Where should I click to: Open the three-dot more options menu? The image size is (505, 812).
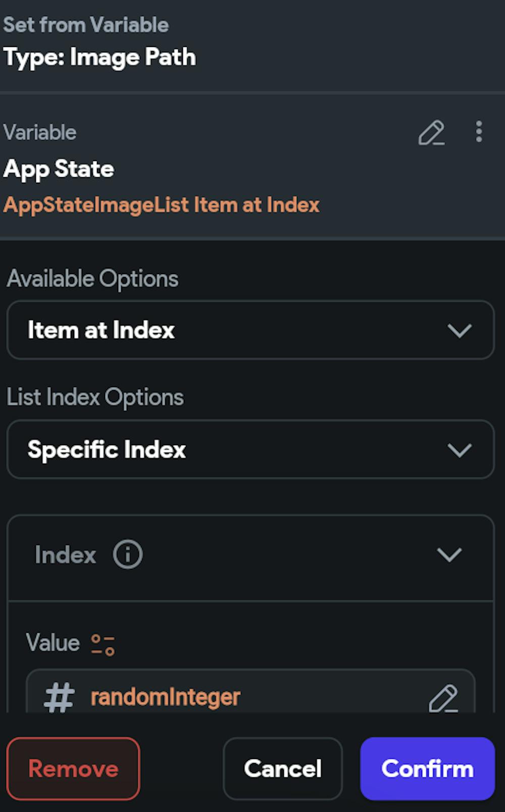point(479,132)
